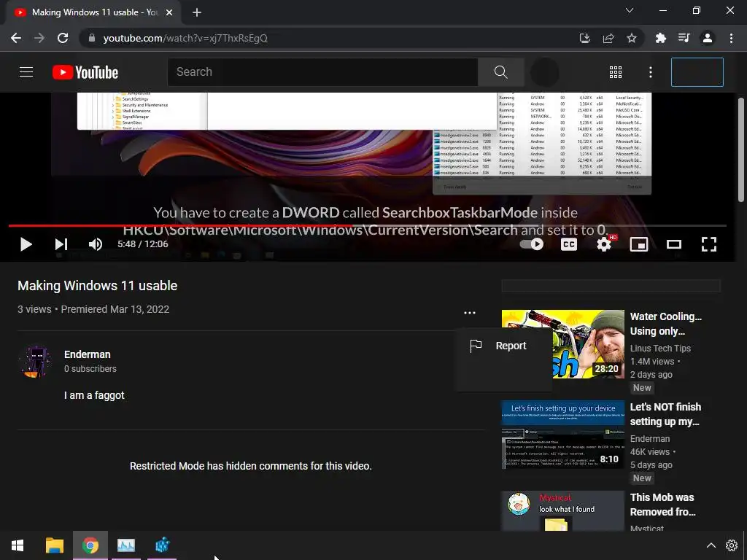Viewport: 747px width, 560px height.
Task: Open Linus Tech Tips channel link
Action: click(660, 348)
